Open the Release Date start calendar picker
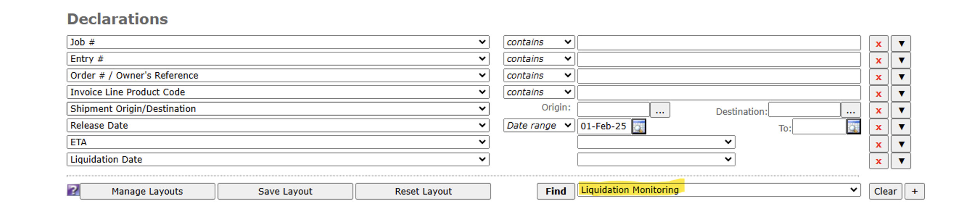Image resolution: width=980 pixels, height=216 pixels. click(x=639, y=127)
